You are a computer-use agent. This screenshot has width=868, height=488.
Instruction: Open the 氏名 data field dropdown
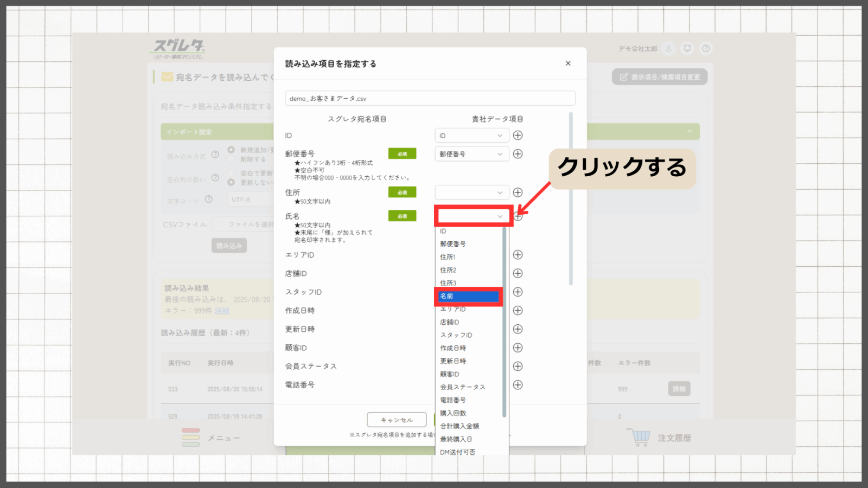[472, 216]
